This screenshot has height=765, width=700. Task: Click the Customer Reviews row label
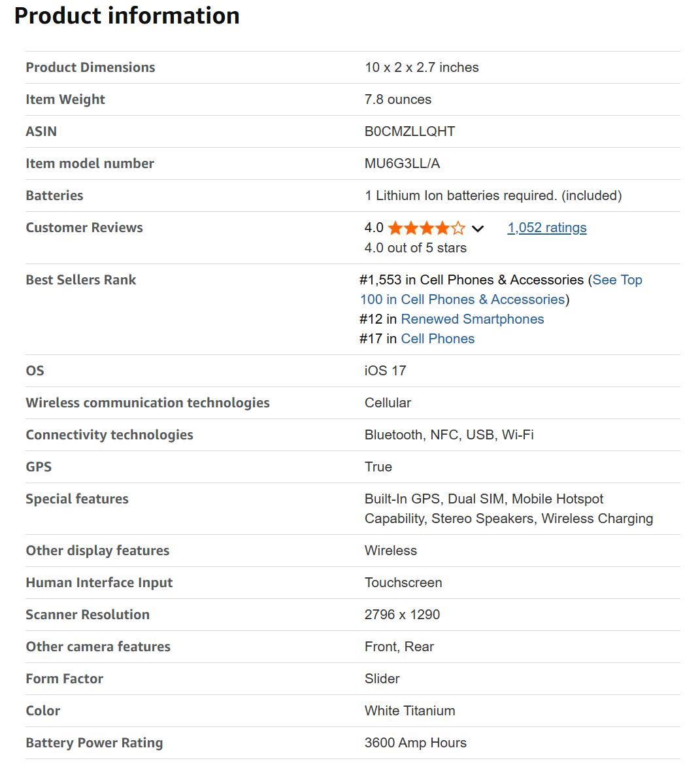pyautogui.click(x=84, y=228)
